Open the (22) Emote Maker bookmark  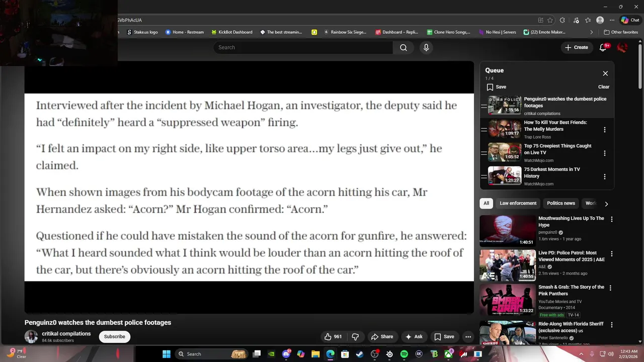click(545, 32)
